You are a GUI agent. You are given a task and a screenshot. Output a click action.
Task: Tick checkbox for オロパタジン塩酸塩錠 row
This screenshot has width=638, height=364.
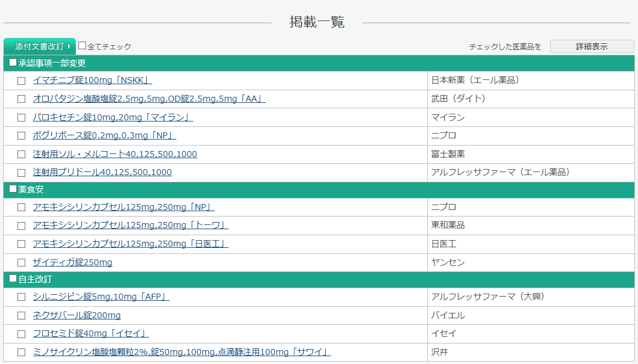22,99
